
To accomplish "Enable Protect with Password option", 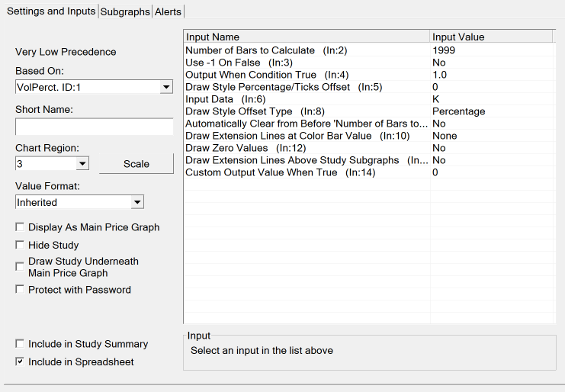I will [20, 290].
